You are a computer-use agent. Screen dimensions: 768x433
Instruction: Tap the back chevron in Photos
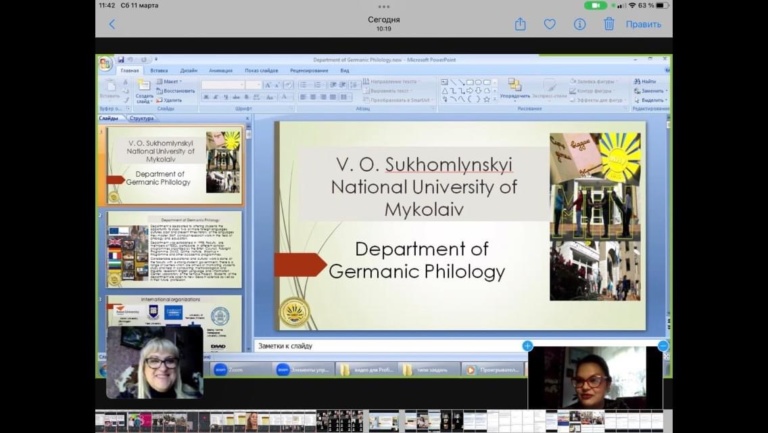[x=112, y=24]
